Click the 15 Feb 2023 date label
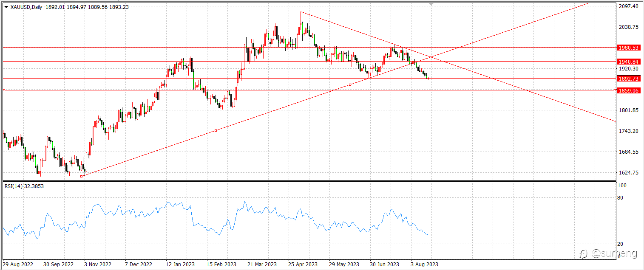 click(221, 264)
